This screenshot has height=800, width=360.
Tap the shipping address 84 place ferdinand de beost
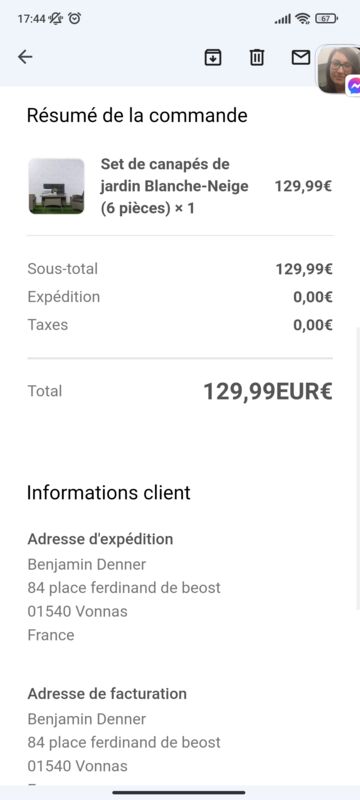coord(124,588)
